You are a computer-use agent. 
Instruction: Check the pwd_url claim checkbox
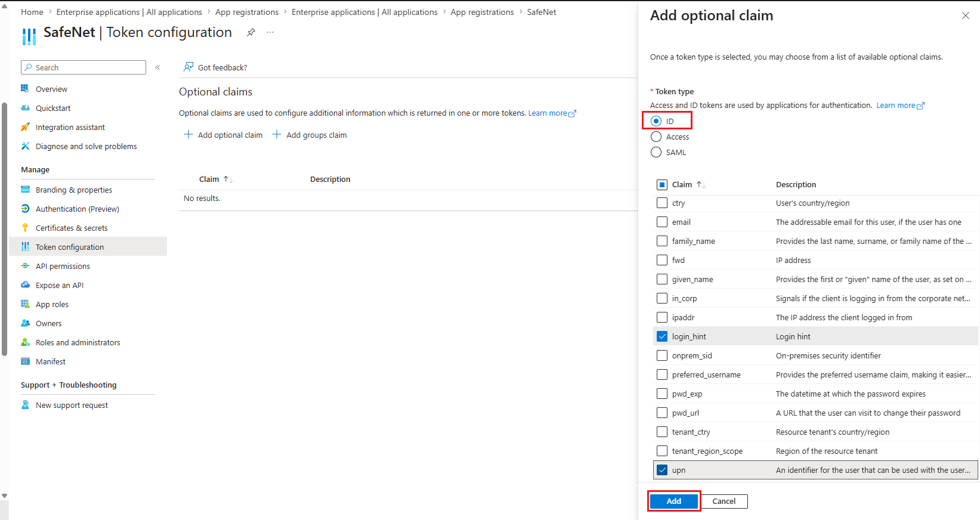tap(662, 413)
